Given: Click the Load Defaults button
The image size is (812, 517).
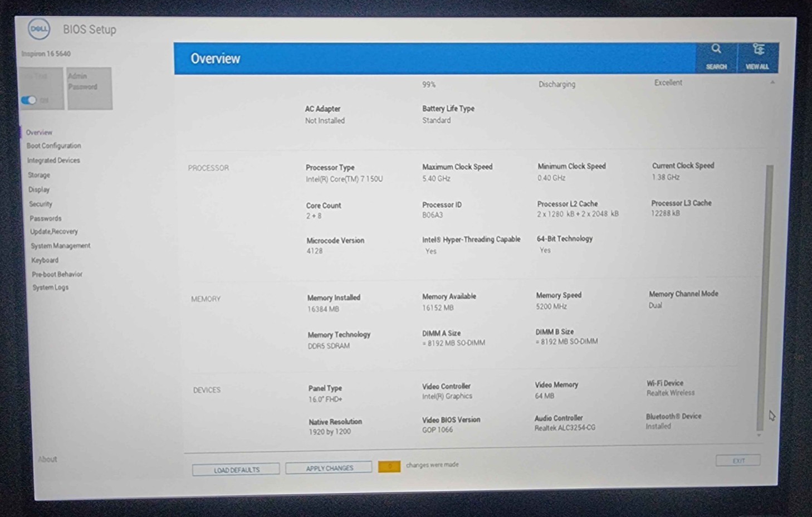Looking at the screenshot, I should (x=236, y=470).
